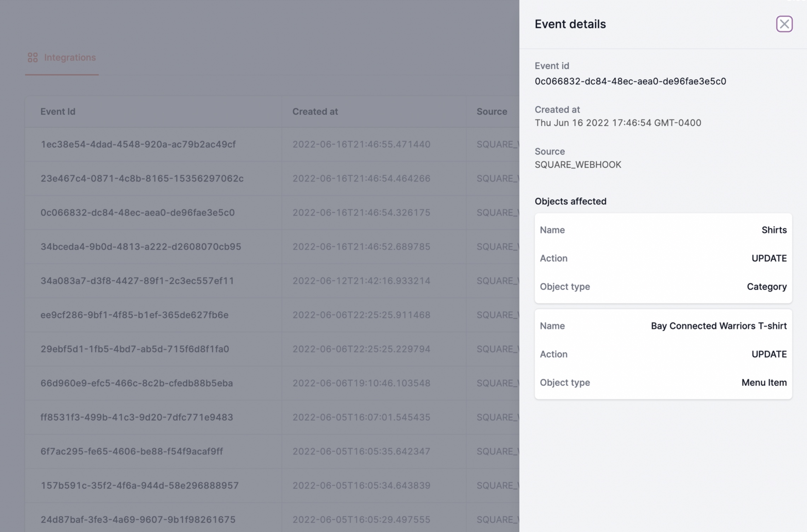
Task: Open event ff8531f3-499b-41c3-9d20-7dfc771e9483
Action: pyautogui.click(x=137, y=417)
